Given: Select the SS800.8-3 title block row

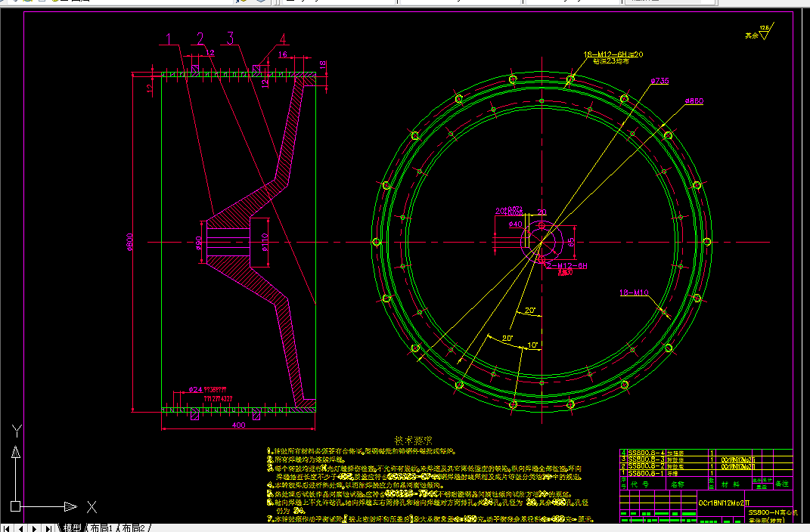Looking at the screenshot, I should click(706, 459).
